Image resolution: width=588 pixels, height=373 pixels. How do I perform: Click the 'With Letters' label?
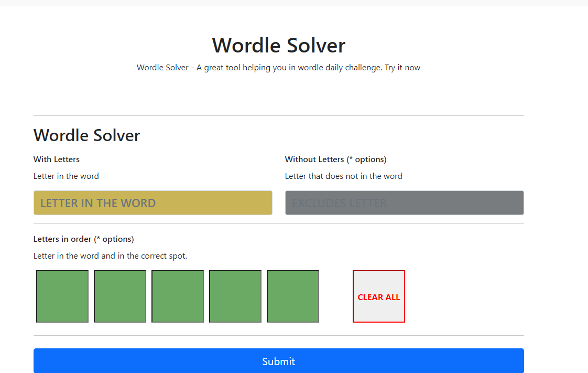(57, 159)
